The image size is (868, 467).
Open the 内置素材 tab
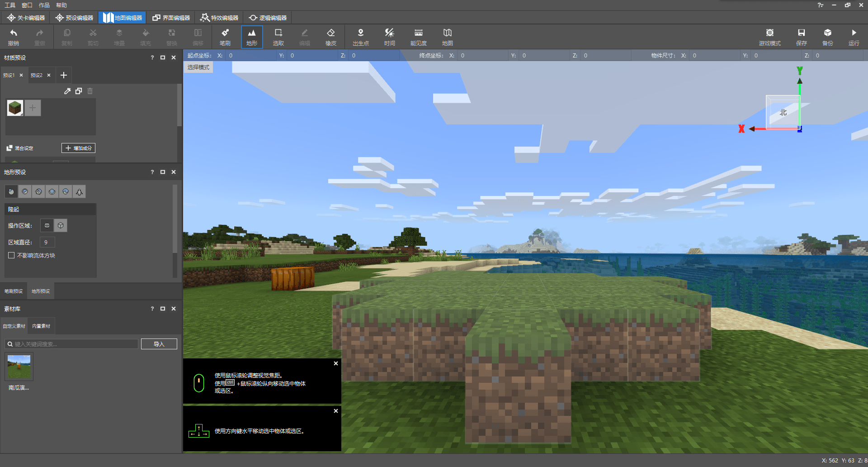[41, 326]
